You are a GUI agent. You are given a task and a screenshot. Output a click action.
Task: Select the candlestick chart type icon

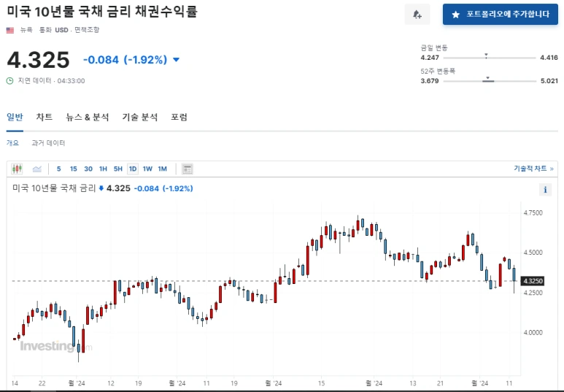click(17, 169)
